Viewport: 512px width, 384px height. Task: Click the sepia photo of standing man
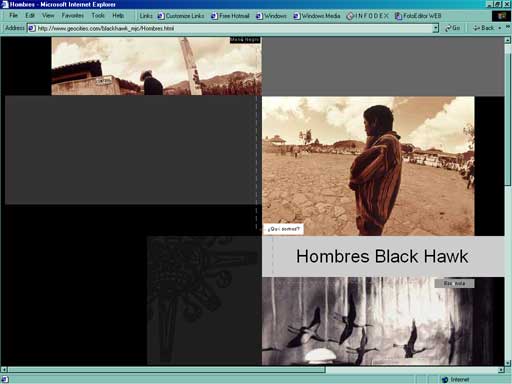tap(368, 166)
